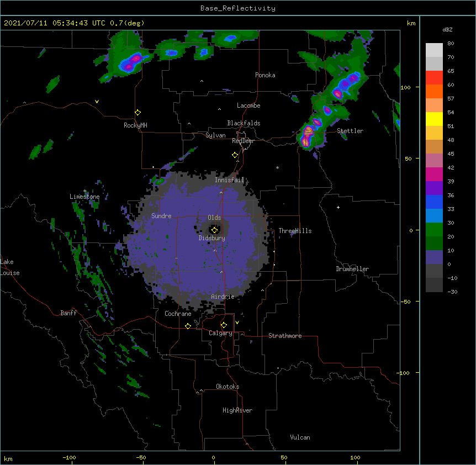Click the Okotoks label
The width and height of the screenshot is (476, 465).
(228, 387)
